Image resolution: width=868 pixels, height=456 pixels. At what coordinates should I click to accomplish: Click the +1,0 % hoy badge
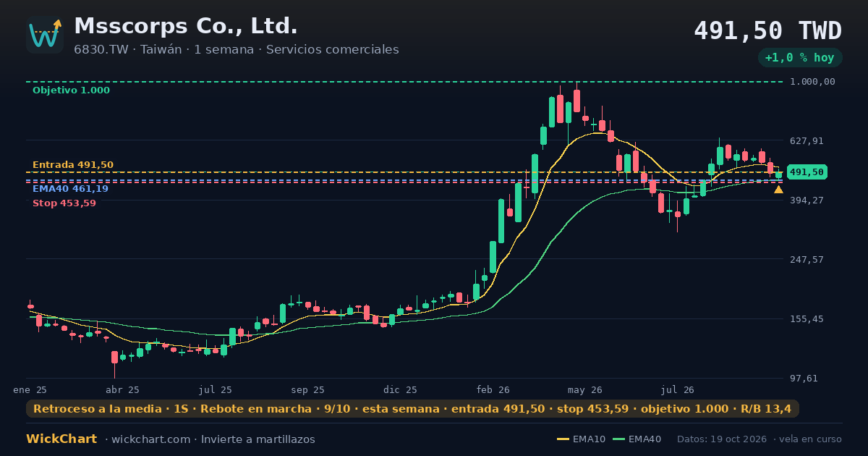point(800,58)
